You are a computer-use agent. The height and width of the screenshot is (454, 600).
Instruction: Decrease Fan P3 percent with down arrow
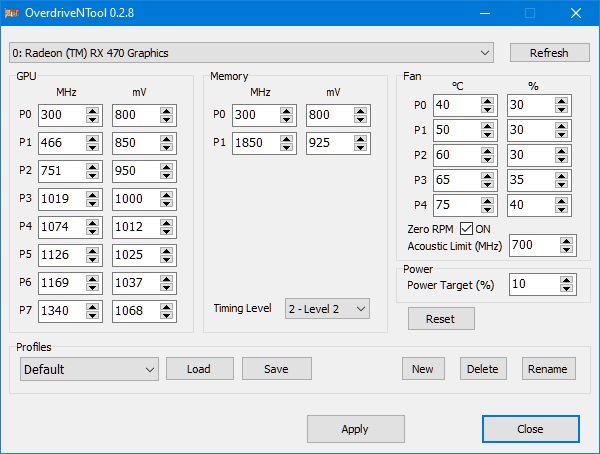click(x=561, y=184)
